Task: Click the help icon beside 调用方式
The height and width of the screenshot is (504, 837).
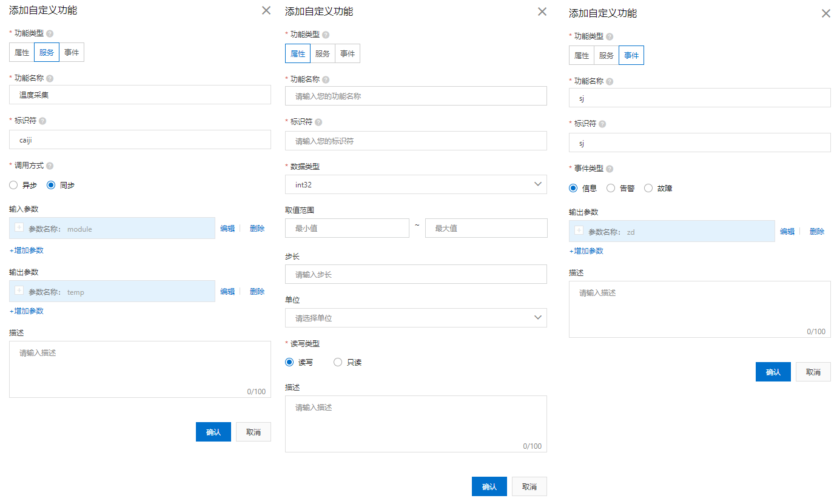Action: click(x=50, y=166)
